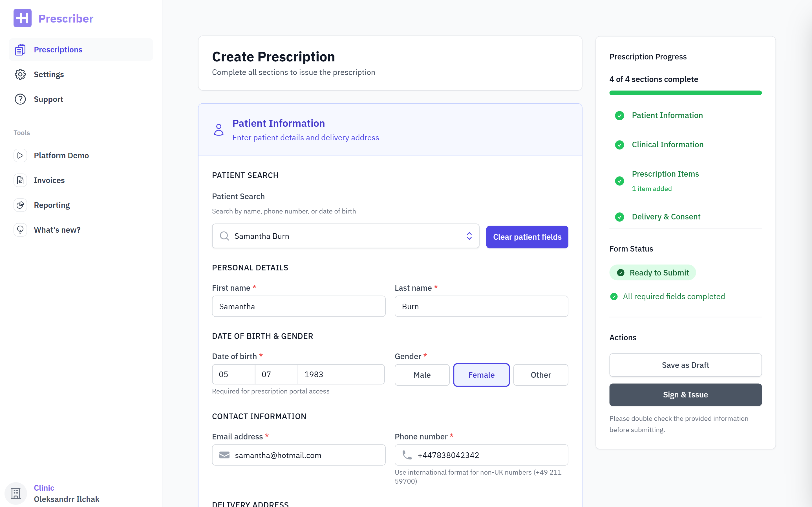This screenshot has width=812, height=507.
Task: Click the green sections progress bar
Action: click(685, 93)
